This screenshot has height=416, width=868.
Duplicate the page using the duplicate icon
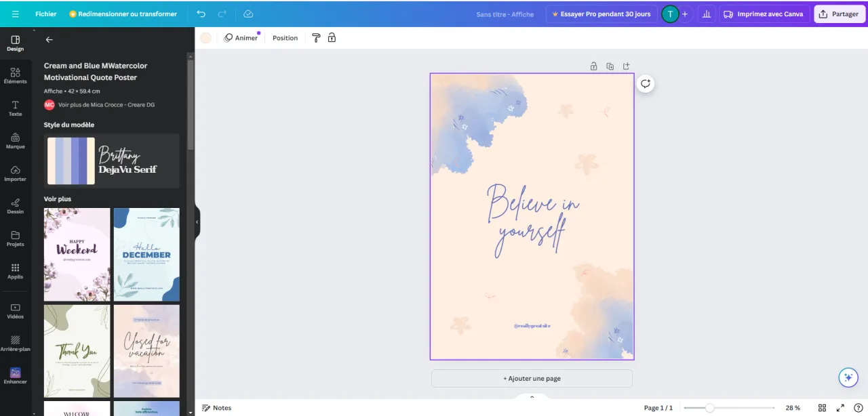pyautogui.click(x=610, y=66)
